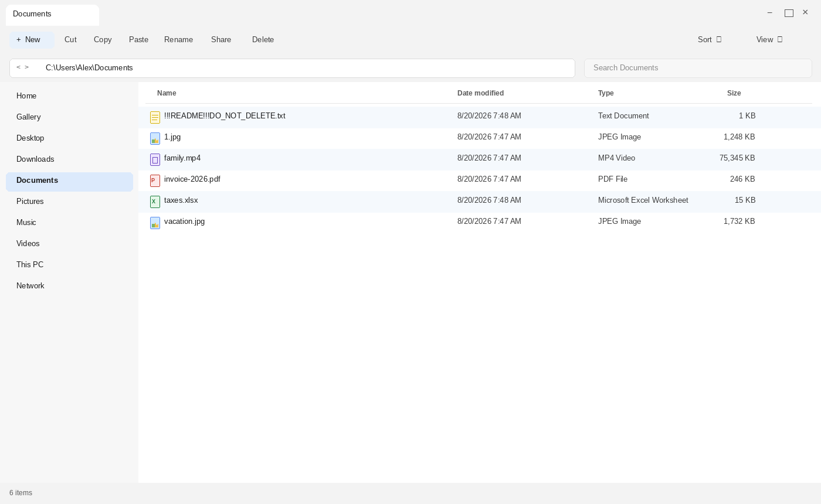Open Music in the sidebar
The image size is (821, 504).
point(69,223)
